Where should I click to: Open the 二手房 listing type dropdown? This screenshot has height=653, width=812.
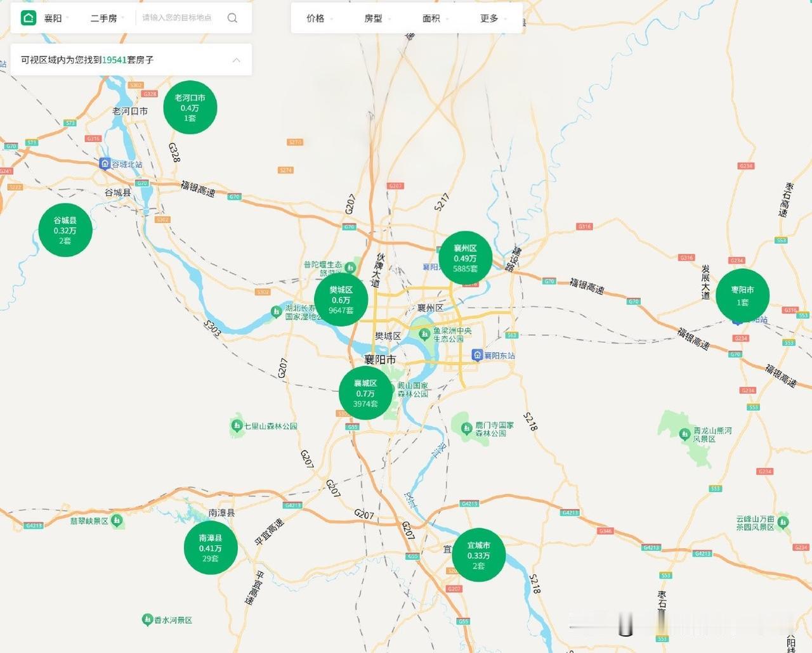[x=107, y=18]
